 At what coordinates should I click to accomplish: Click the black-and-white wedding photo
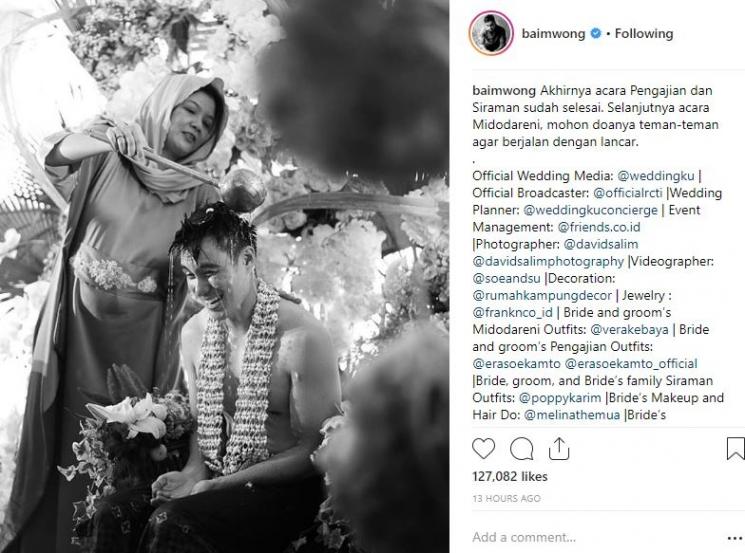click(x=224, y=276)
